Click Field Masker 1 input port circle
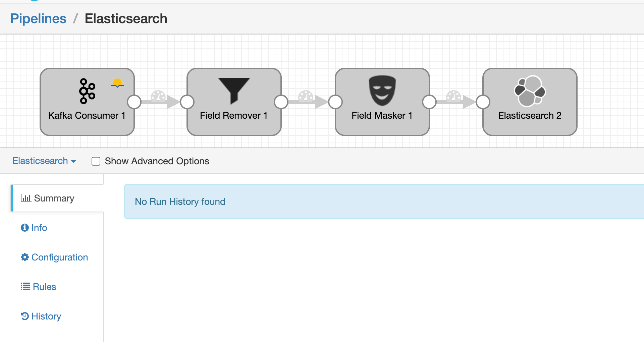The image size is (644, 352). (x=335, y=102)
